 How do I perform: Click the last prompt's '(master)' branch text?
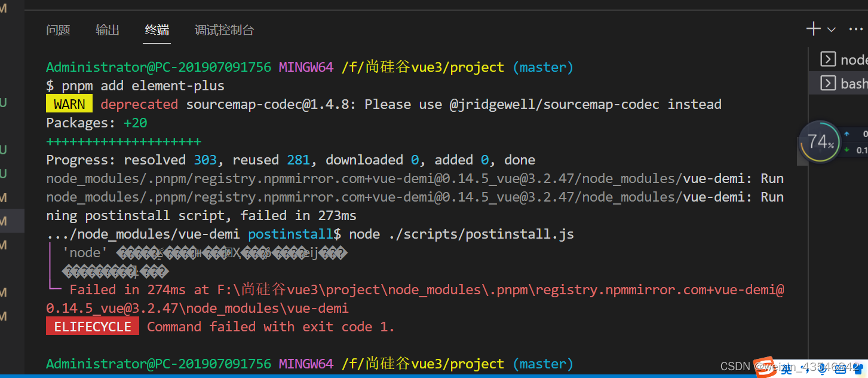(543, 364)
